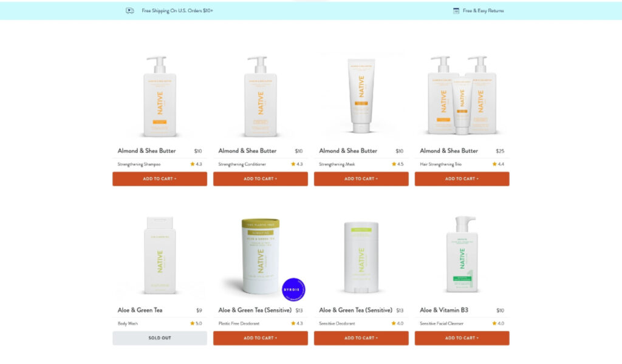Open the Aloe & Vitamin B3 cleanser image

[x=462, y=254]
